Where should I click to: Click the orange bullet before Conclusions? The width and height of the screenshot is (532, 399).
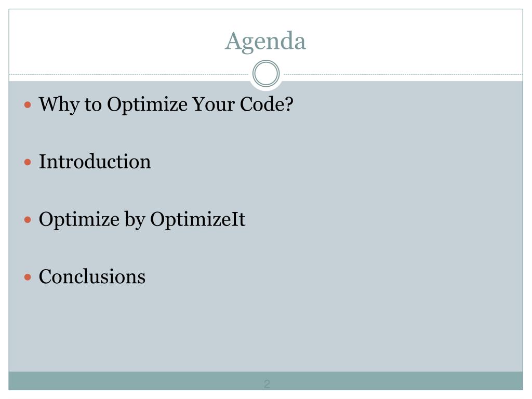(28, 277)
